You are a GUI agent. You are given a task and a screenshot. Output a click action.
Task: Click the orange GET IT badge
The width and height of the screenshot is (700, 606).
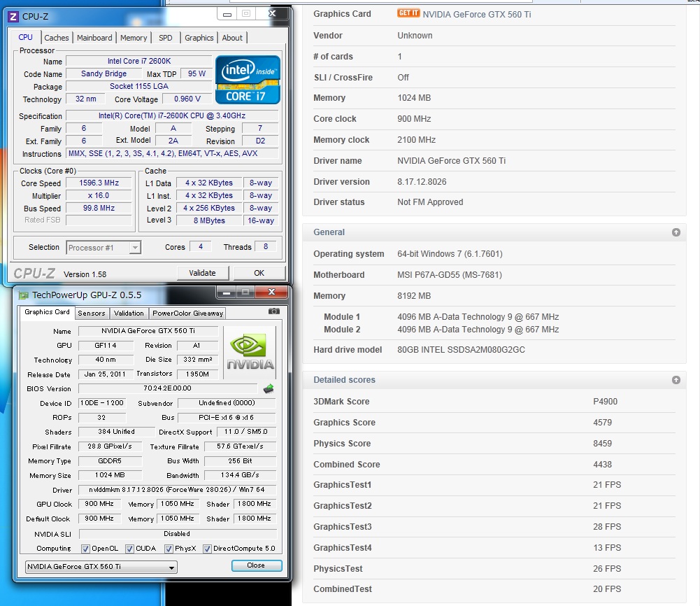click(408, 13)
